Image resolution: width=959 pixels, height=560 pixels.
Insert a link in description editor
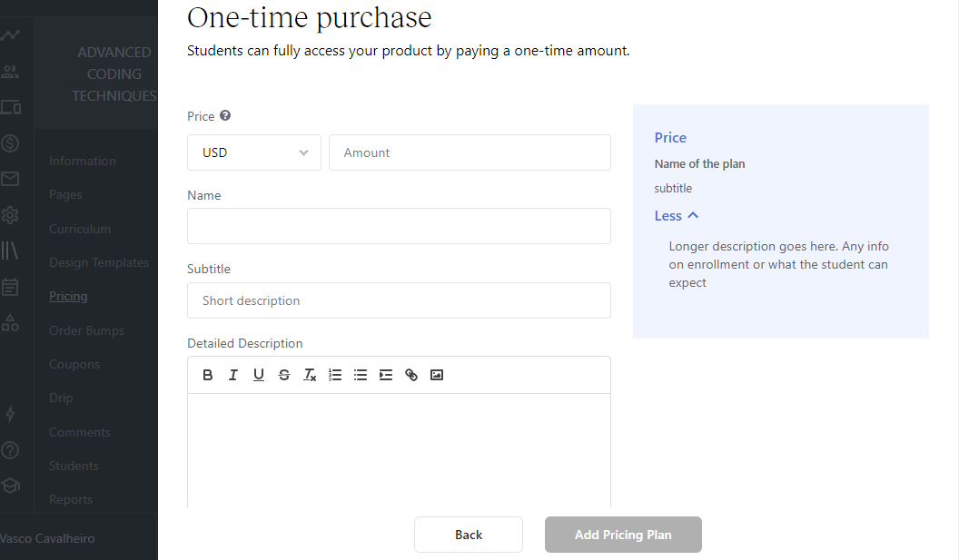pyautogui.click(x=411, y=375)
